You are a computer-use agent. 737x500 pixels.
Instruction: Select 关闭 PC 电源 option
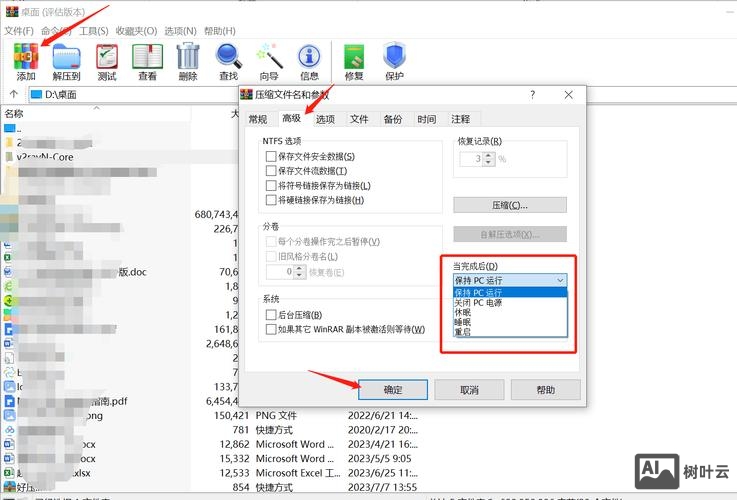(510, 303)
